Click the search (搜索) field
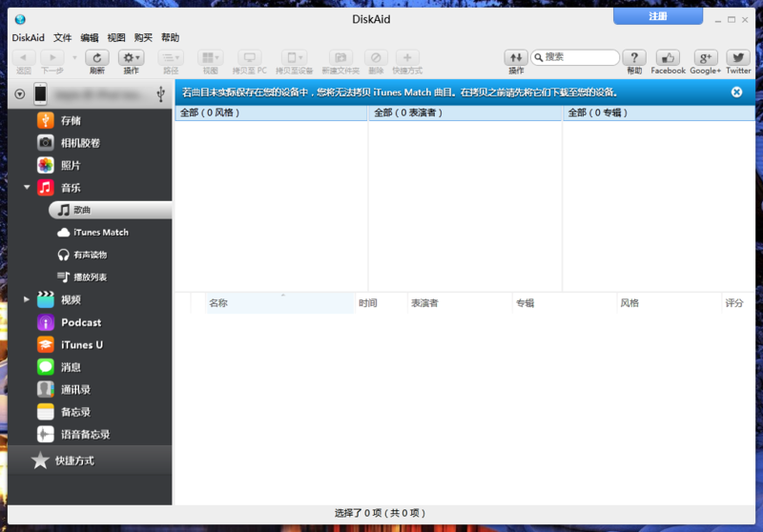Screen dimensions: 763x532 (x=575, y=57)
